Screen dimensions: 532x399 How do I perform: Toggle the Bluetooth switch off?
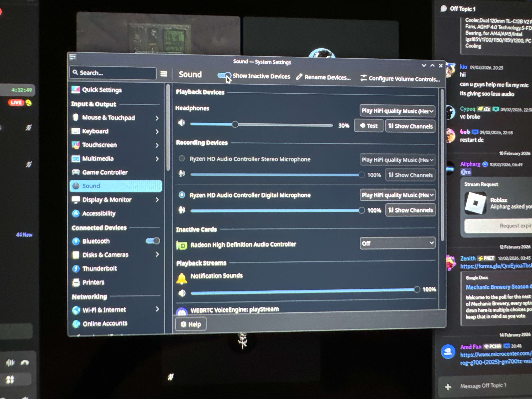153,241
